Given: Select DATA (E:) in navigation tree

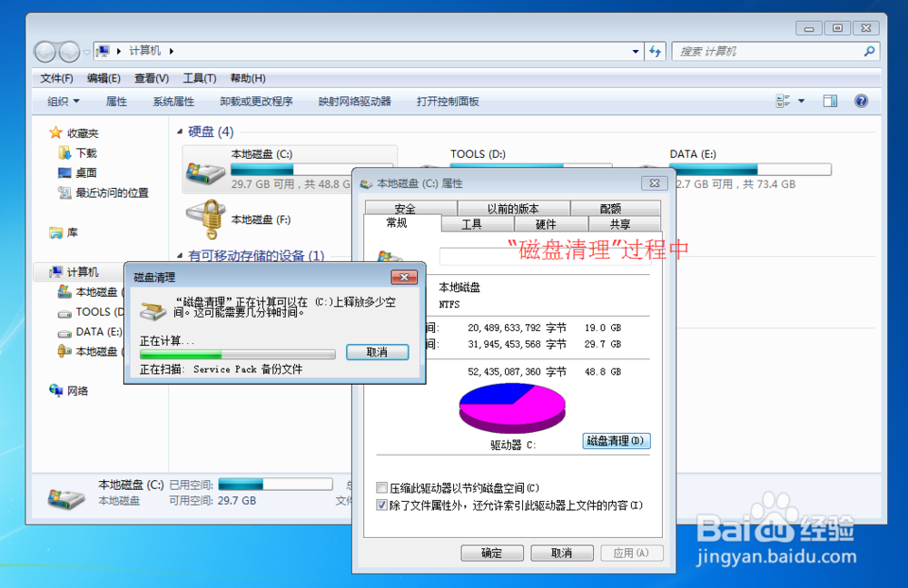Looking at the screenshot, I should [90, 331].
